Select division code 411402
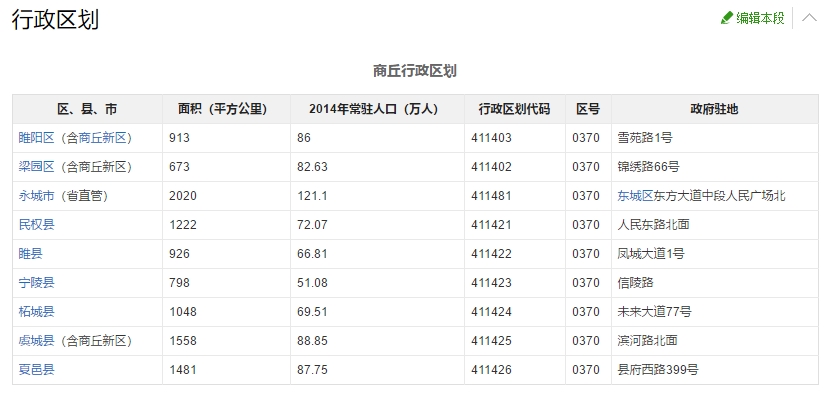Viewport: 833px width, 395px height. tap(491, 167)
